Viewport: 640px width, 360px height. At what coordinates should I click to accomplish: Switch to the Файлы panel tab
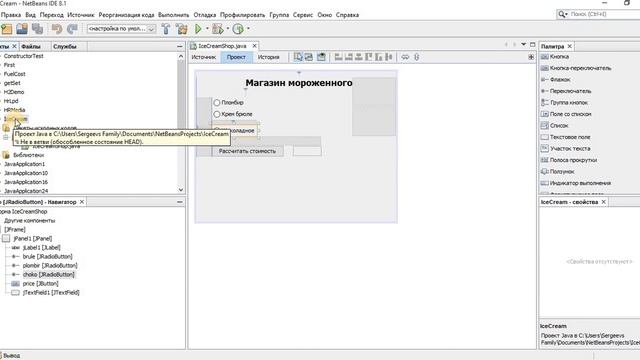pyautogui.click(x=31, y=47)
